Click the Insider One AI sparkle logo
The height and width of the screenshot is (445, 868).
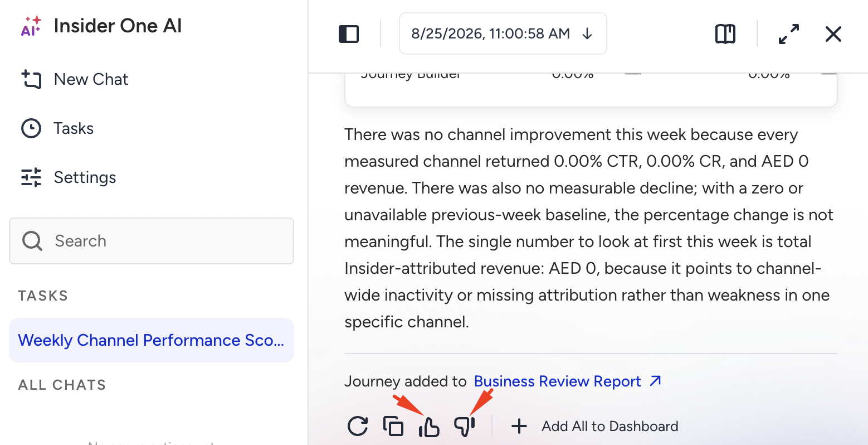tap(31, 26)
